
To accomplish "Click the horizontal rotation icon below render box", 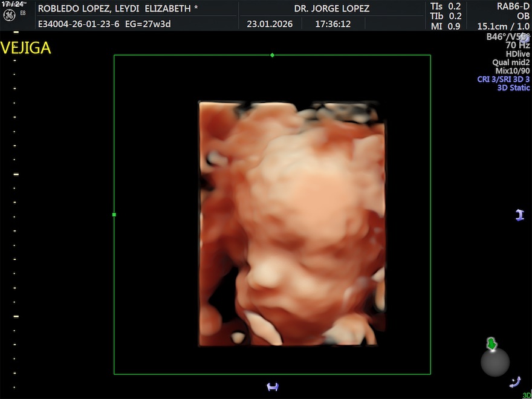I will tap(273, 387).
